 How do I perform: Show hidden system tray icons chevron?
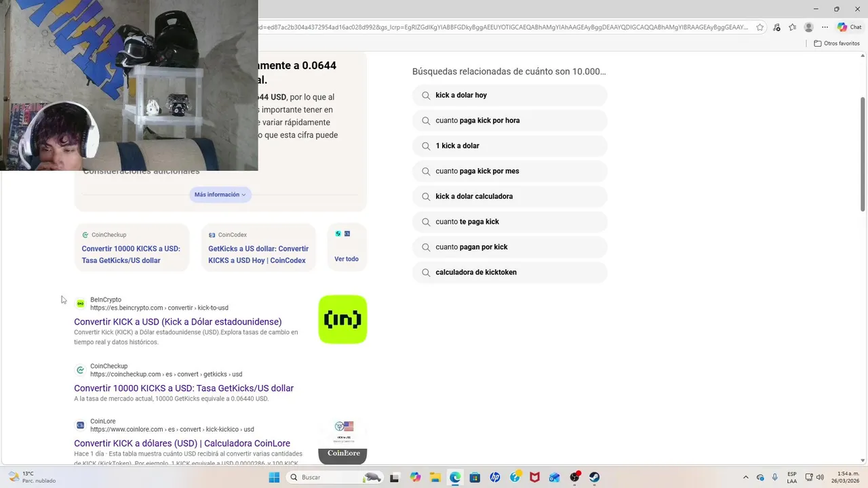[746, 477]
